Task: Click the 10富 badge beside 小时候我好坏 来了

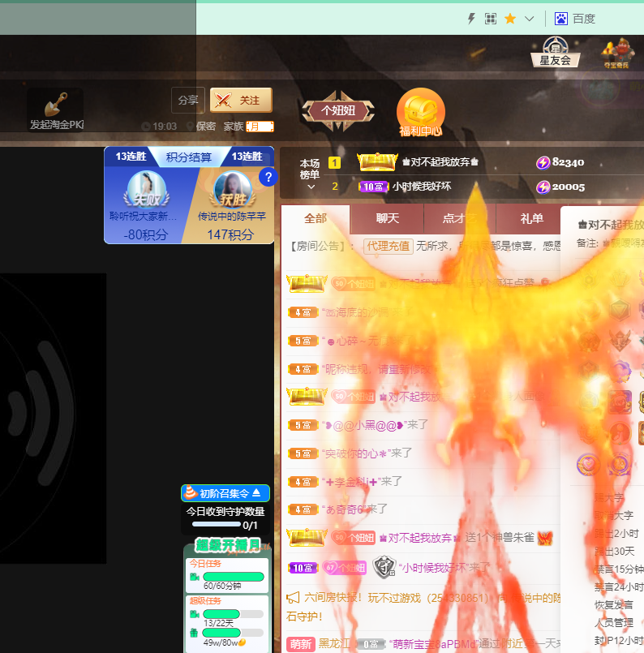Action: coord(303,568)
